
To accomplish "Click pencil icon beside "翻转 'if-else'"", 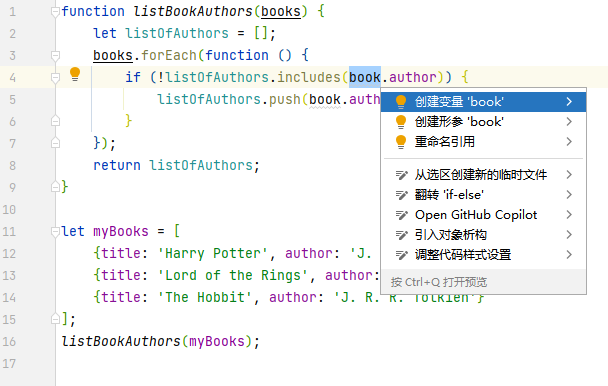I will click(x=401, y=195).
